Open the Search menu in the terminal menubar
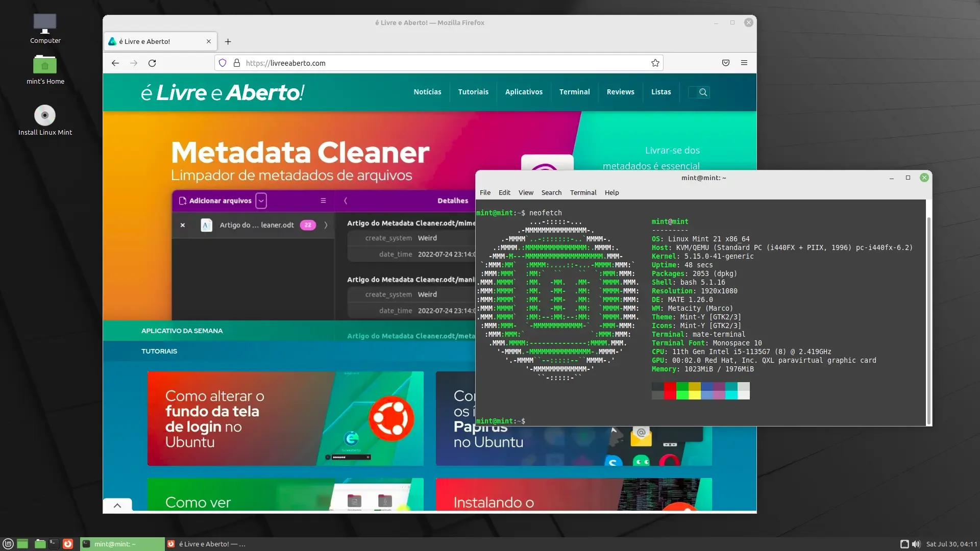 [x=551, y=193]
